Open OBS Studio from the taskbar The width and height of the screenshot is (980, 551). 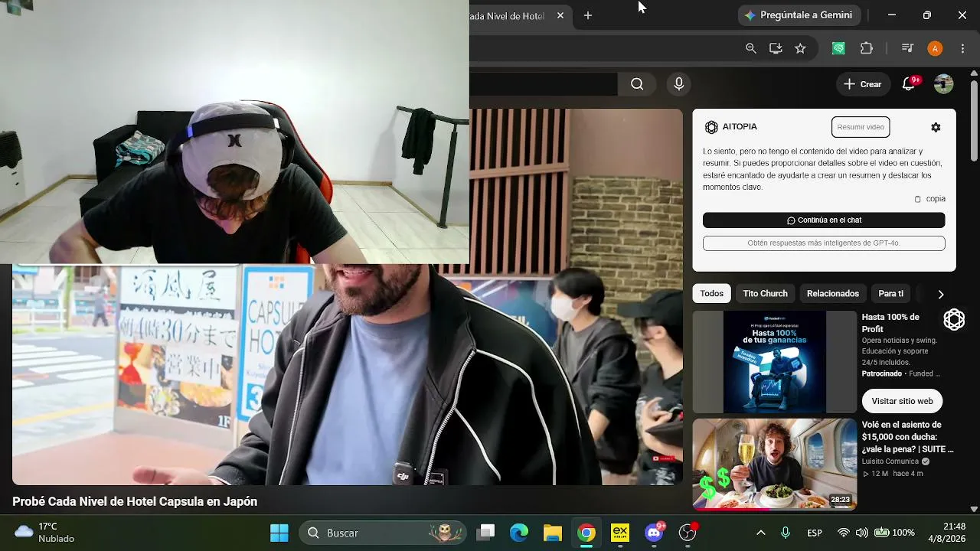coord(688,533)
